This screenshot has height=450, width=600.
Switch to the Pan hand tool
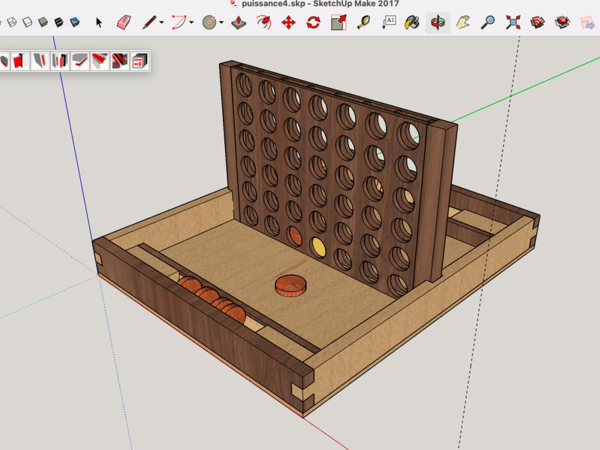click(462, 21)
